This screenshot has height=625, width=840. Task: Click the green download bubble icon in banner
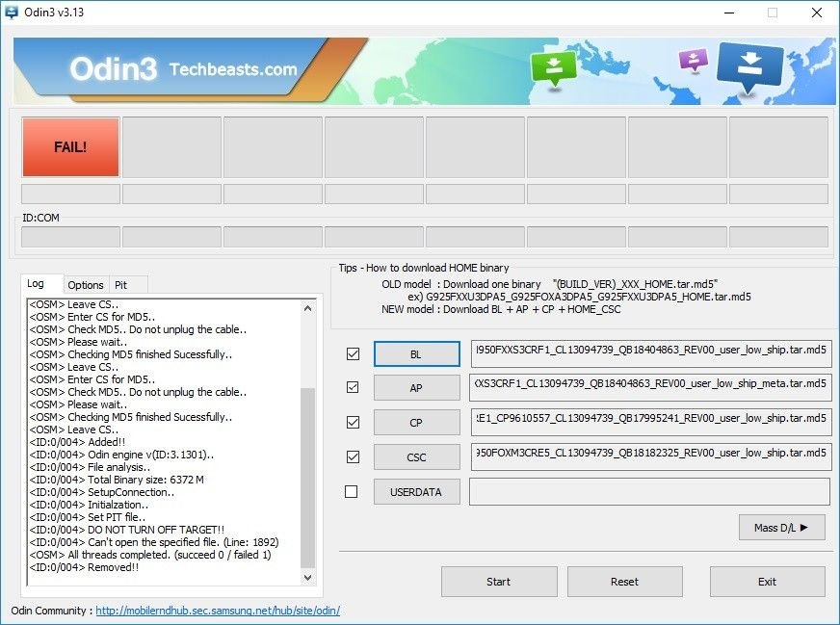pyautogui.click(x=553, y=68)
